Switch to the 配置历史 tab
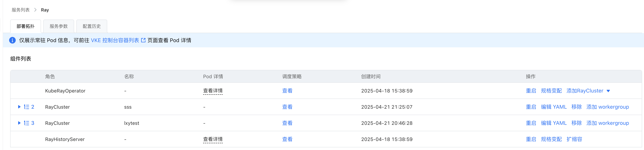 click(x=92, y=26)
